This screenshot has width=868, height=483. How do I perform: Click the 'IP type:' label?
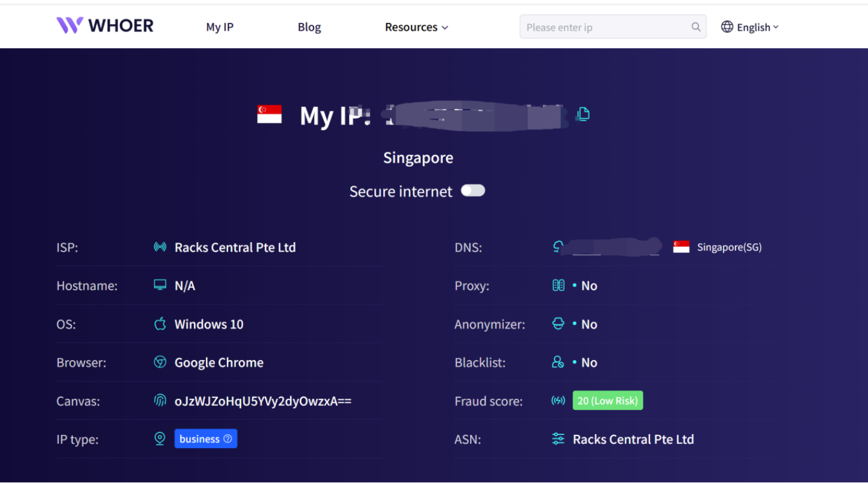click(x=78, y=440)
